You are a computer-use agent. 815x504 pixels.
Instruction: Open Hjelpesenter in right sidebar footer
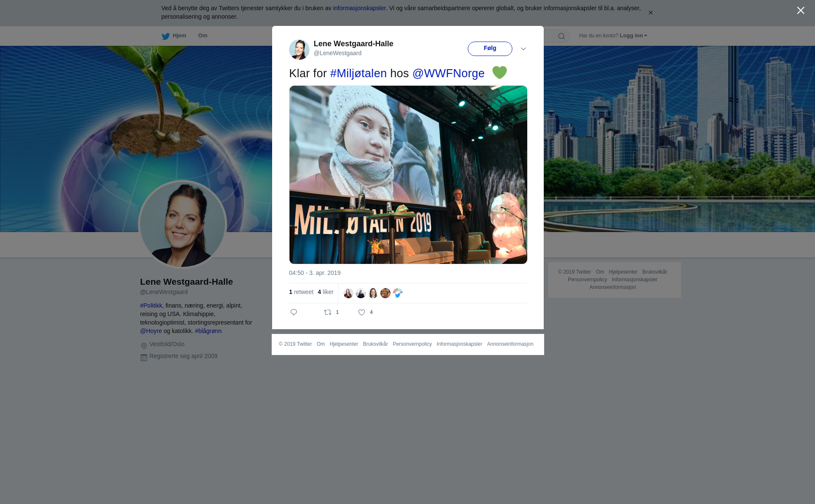coord(623,272)
